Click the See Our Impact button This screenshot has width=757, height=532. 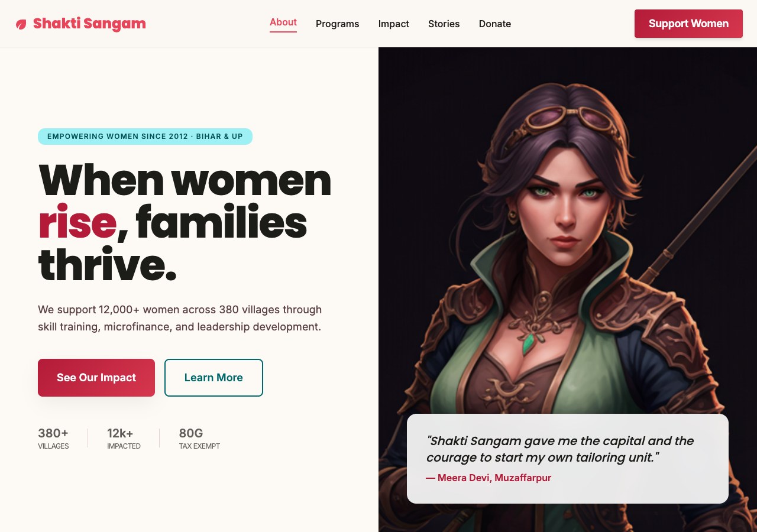[96, 378]
